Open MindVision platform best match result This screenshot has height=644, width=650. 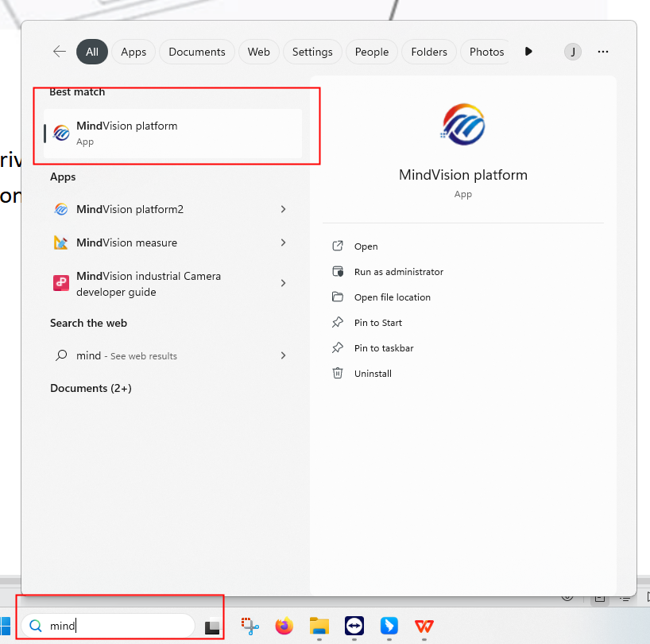pos(173,133)
